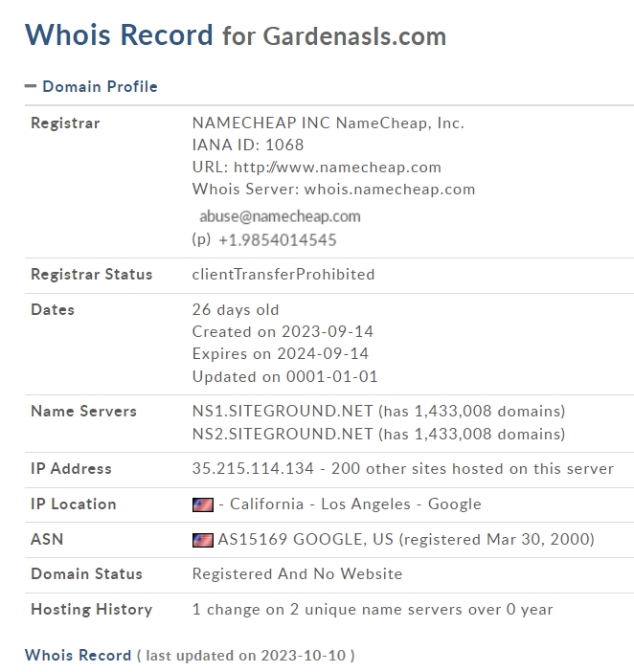Click NAMECHEAP INC NameCheap, Inc. text
The height and width of the screenshot is (672, 634).
328,123
